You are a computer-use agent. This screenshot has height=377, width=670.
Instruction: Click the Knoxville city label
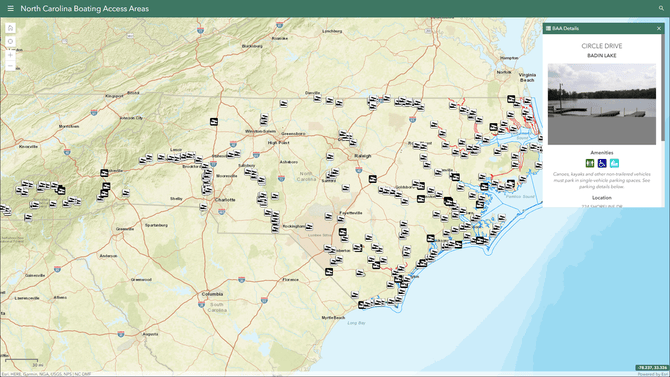pos(29,146)
